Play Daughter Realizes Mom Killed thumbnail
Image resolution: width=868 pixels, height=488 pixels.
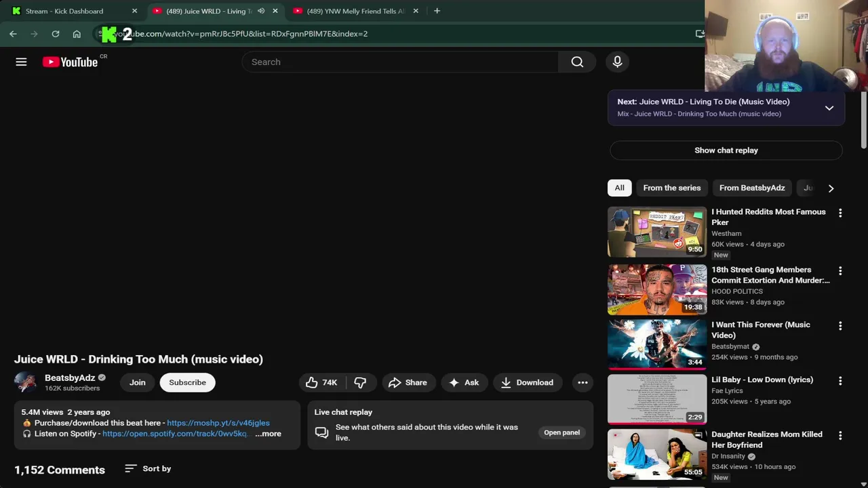(656, 454)
